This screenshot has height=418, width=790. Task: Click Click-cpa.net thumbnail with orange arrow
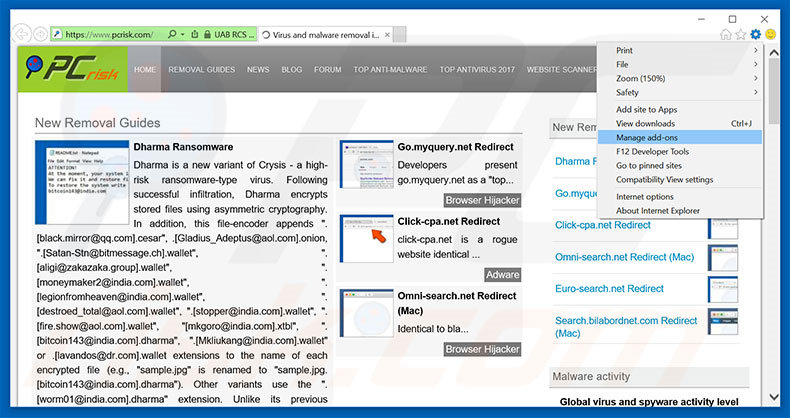pyautogui.click(x=366, y=239)
